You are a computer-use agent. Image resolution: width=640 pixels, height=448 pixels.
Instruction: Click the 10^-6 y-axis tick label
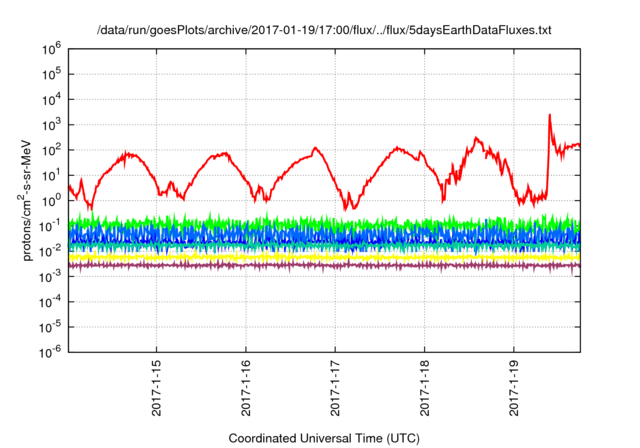click(x=50, y=352)
